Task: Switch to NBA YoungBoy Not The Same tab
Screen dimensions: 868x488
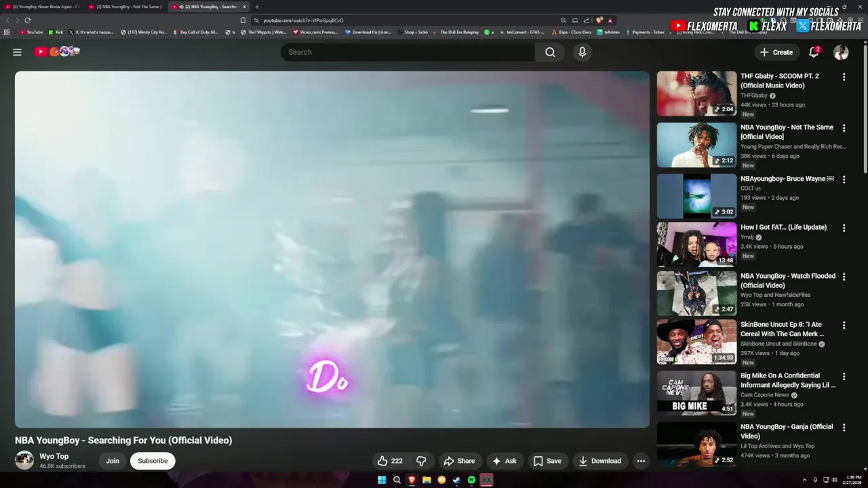Action: (126, 7)
